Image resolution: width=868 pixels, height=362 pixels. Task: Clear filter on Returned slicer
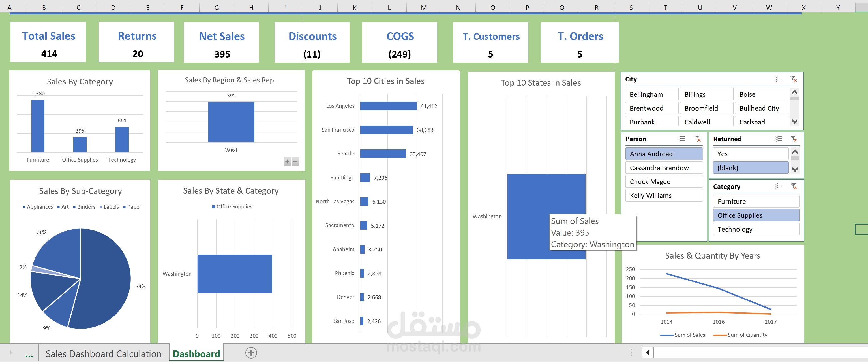pyautogui.click(x=794, y=139)
